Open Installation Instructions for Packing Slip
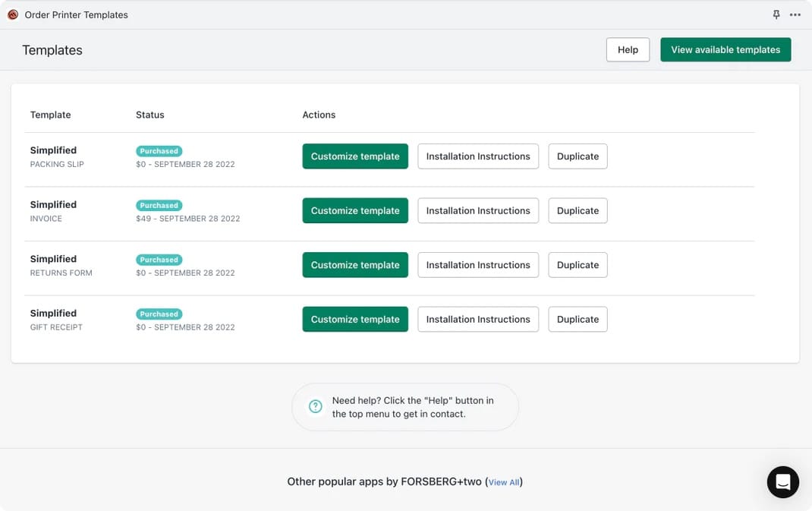812x511 pixels. click(478, 156)
